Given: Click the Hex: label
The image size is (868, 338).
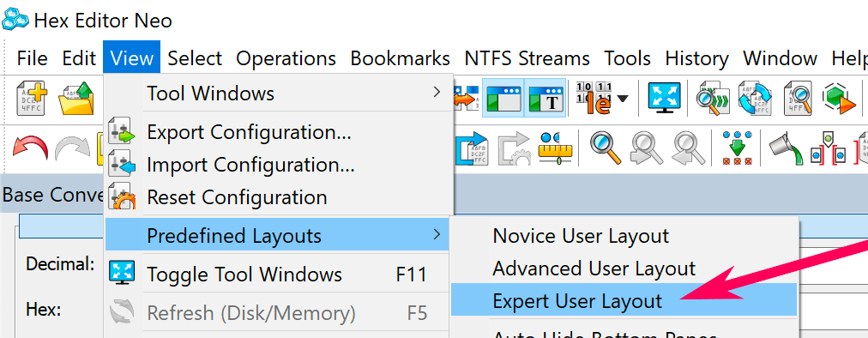Looking at the screenshot, I should (43, 309).
